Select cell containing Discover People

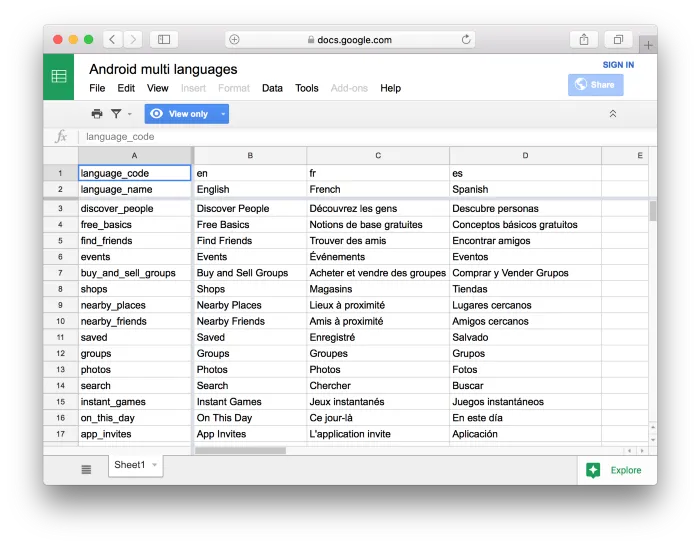(250, 208)
